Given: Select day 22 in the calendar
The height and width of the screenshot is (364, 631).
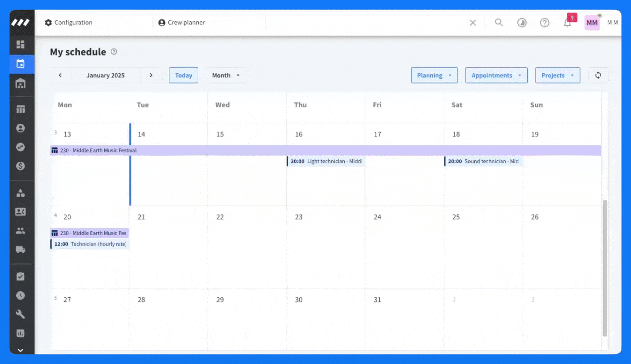Looking at the screenshot, I should tap(220, 217).
